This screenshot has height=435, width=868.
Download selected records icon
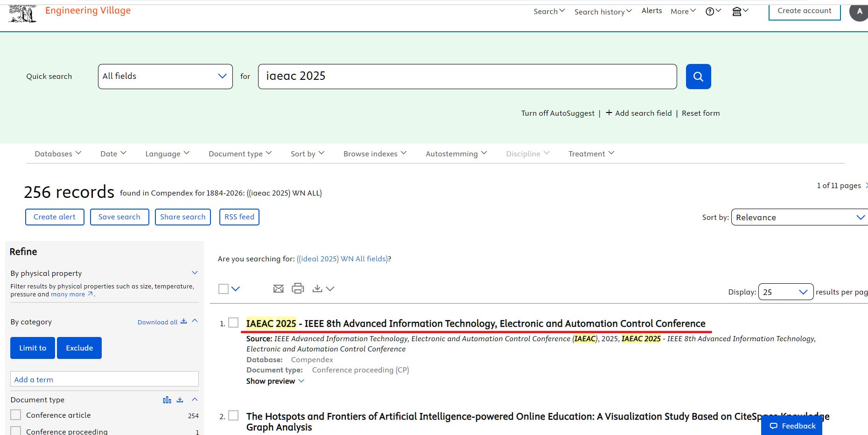tap(317, 288)
